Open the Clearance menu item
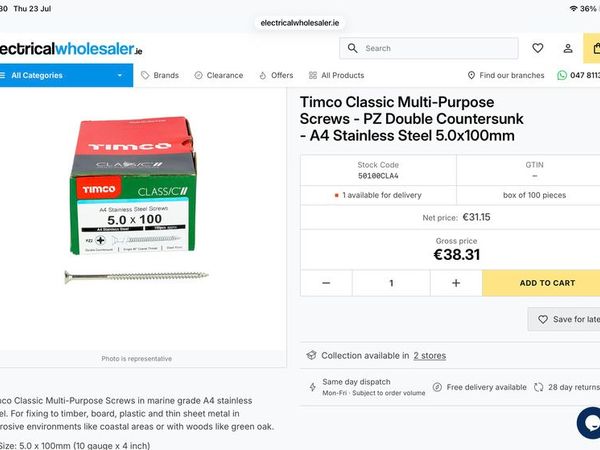600x450 pixels. coord(219,75)
